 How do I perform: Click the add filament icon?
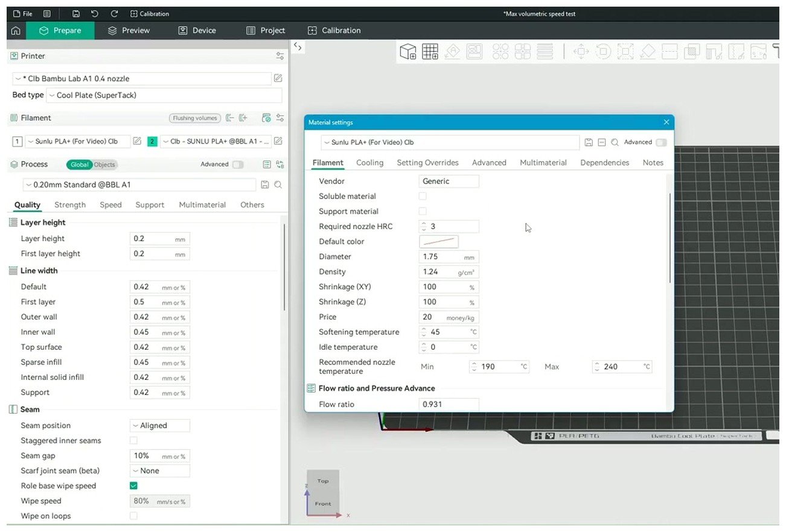tap(243, 118)
